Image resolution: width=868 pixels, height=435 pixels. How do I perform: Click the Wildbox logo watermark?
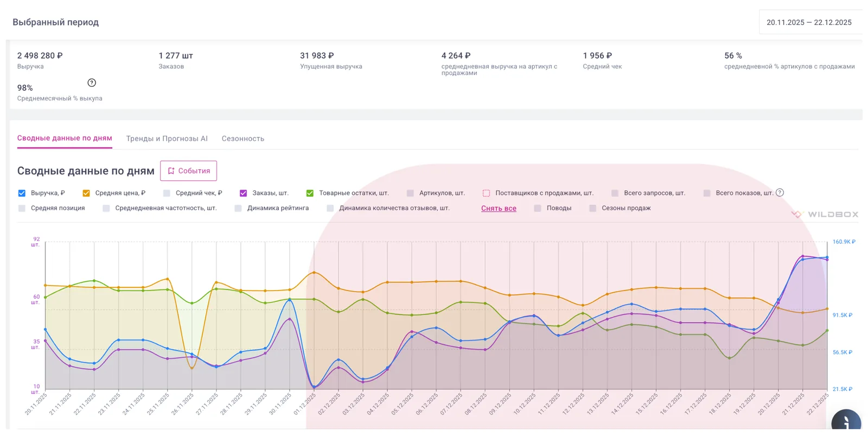825,215
